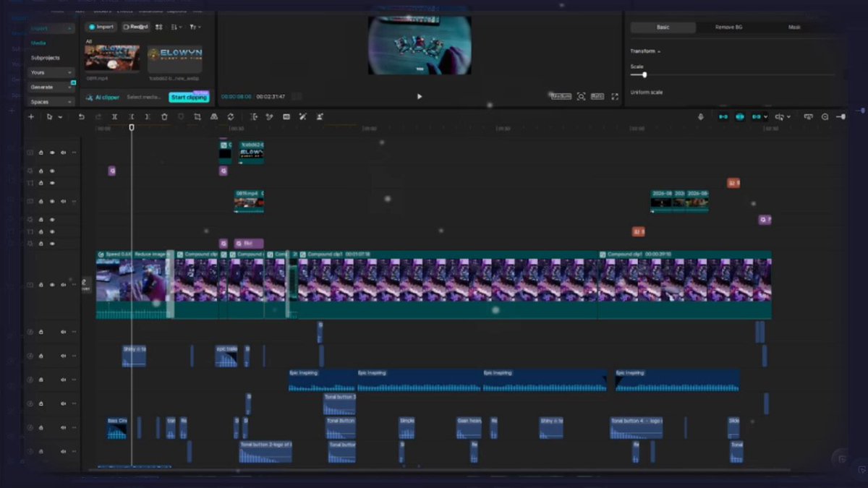Open the preview ratio setting
This screenshot has width=868, height=488.
[x=598, y=96]
